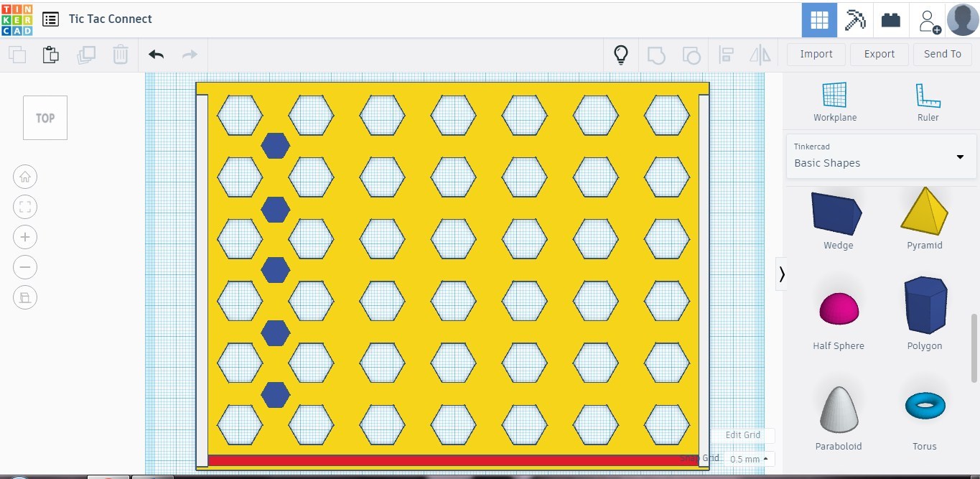Image resolution: width=980 pixels, height=479 pixels.
Task: Open the Minecraft export view with the pickaxe icon
Action: (x=854, y=19)
